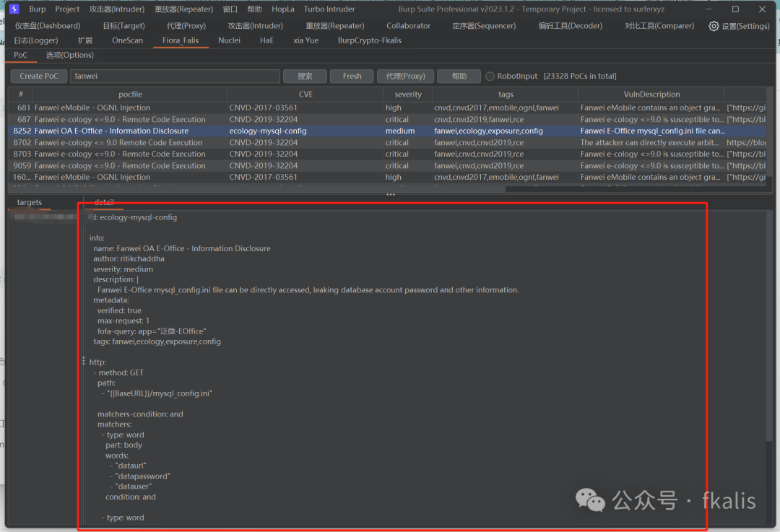Image resolution: width=780 pixels, height=532 pixels.
Task: Click the matchers-condition: and line
Action: point(140,414)
